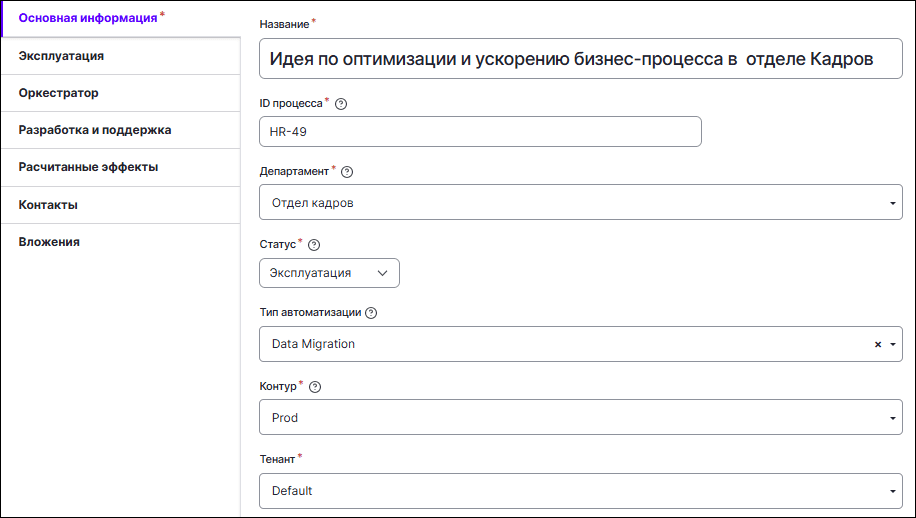The image size is (916, 518).
Task: Switch to the Эксплуатация sidebar tab
Action: pyautogui.click(x=61, y=56)
